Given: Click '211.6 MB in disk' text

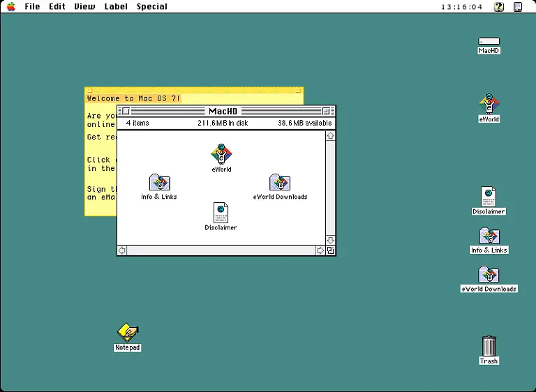Looking at the screenshot, I should click(223, 123).
